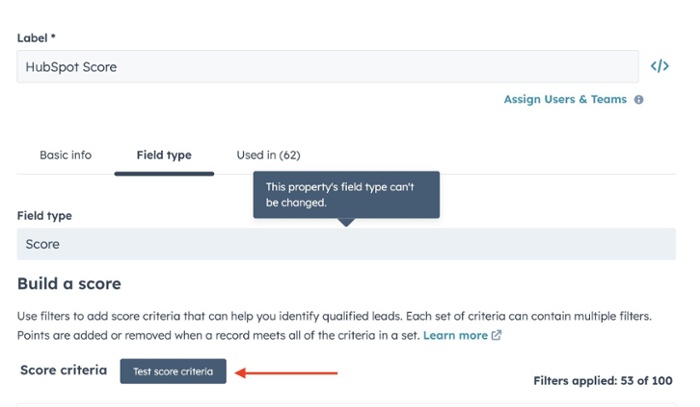Click the info icon beside Assign Users & Teams
The width and height of the screenshot is (700, 407).
639,100
